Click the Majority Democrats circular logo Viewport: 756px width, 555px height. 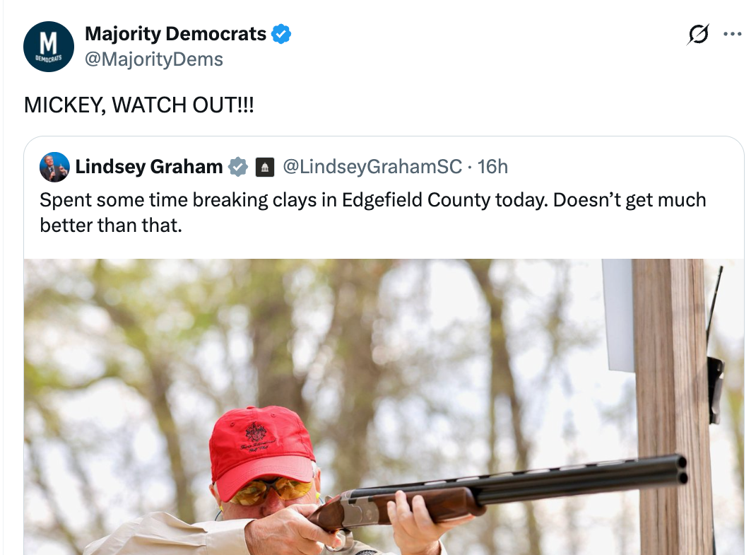(49, 46)
